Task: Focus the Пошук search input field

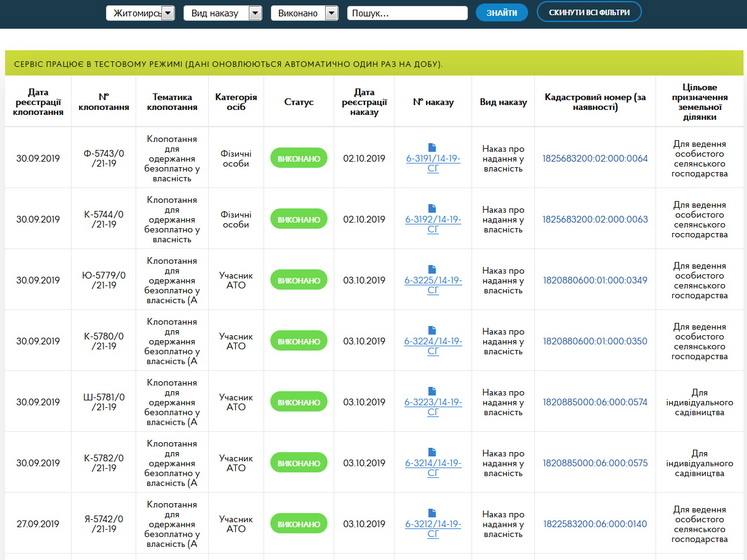Action: point(407,13)
